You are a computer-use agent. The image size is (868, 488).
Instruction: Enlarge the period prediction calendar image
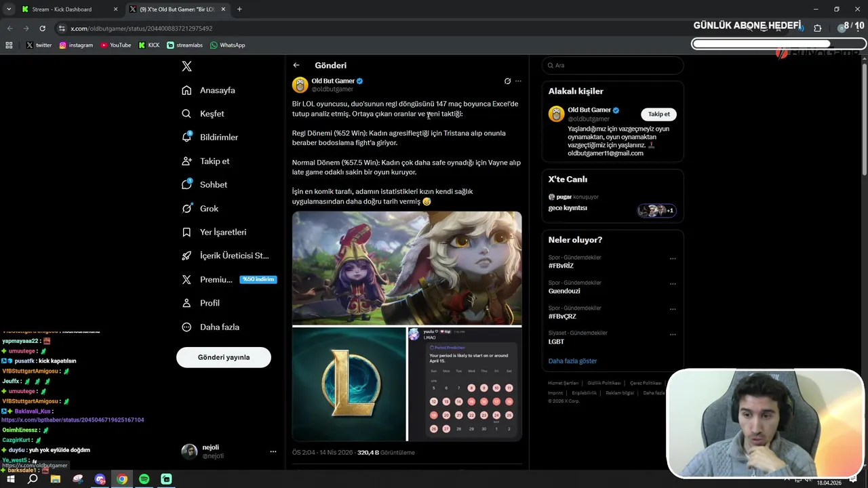[x=465, y=384]
